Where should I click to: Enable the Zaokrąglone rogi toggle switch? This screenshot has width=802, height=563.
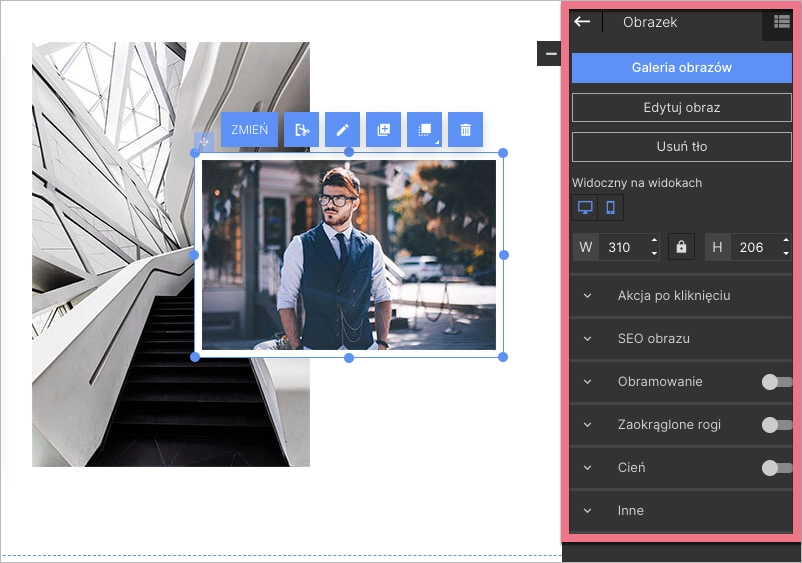click(776, 425)
